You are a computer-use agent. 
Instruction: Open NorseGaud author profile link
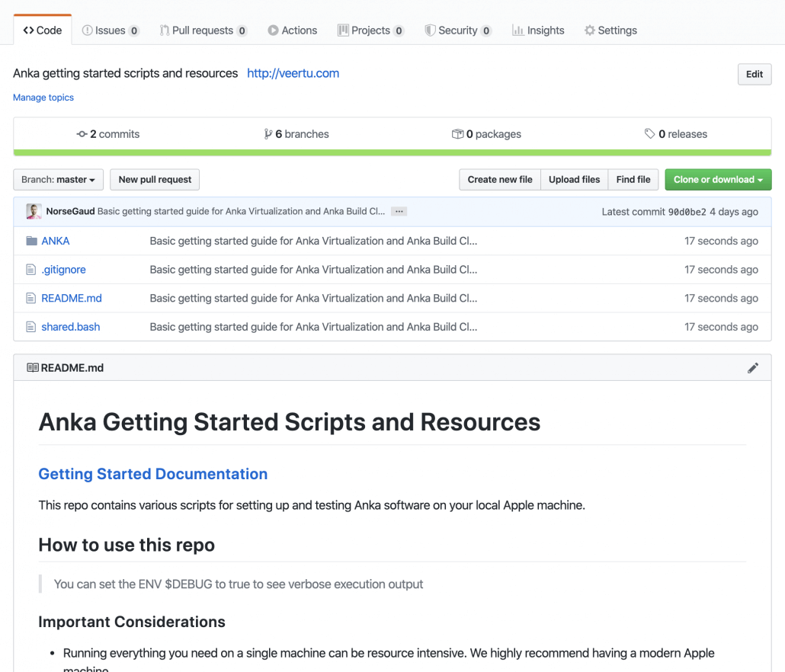(x=70, y=211)
